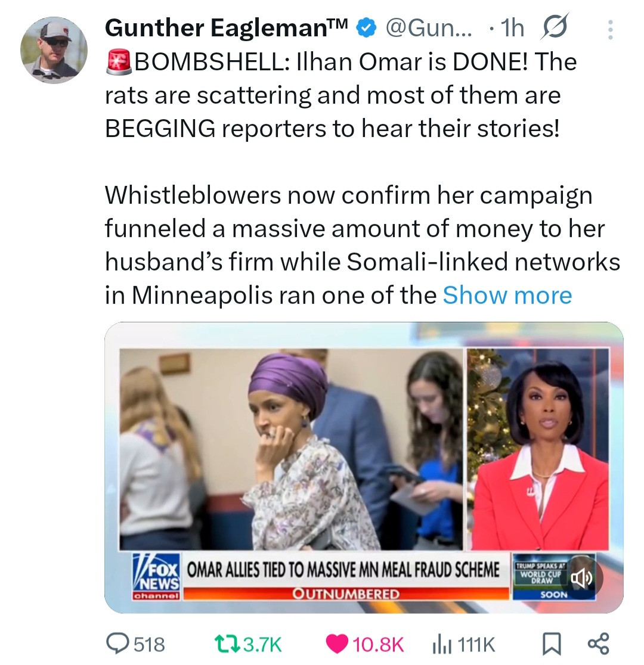The image size is (644, 665).
Task: Select the blue verified checkmark badge
Action: click(x=366, y=28)
